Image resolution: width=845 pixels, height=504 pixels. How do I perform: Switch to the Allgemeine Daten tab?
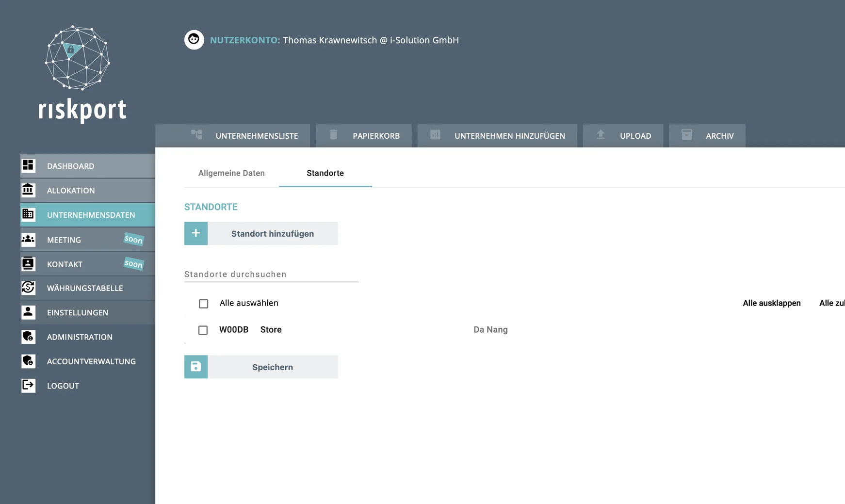(x=231, y=173)
